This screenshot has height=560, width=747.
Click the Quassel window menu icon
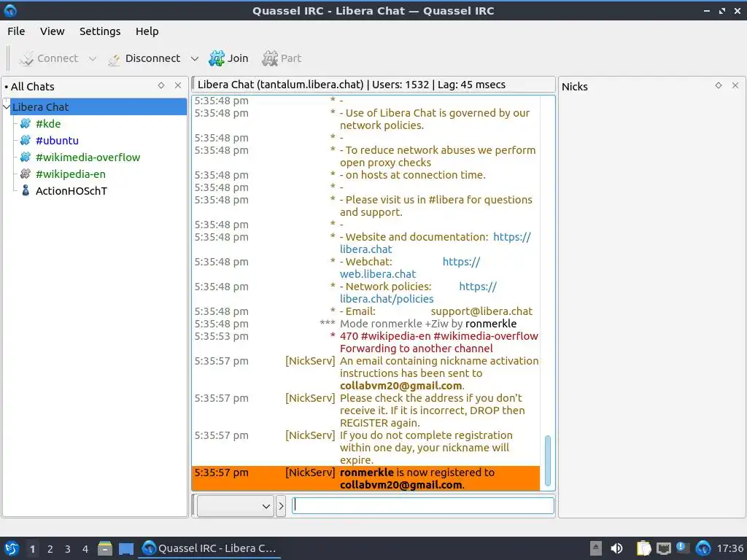(10, 10)
